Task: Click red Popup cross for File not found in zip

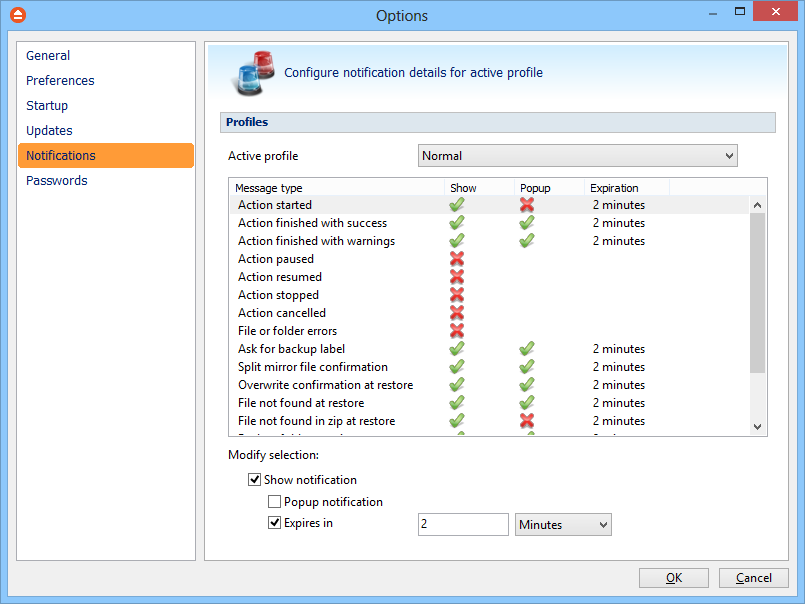Action: [x=527, y=421]
